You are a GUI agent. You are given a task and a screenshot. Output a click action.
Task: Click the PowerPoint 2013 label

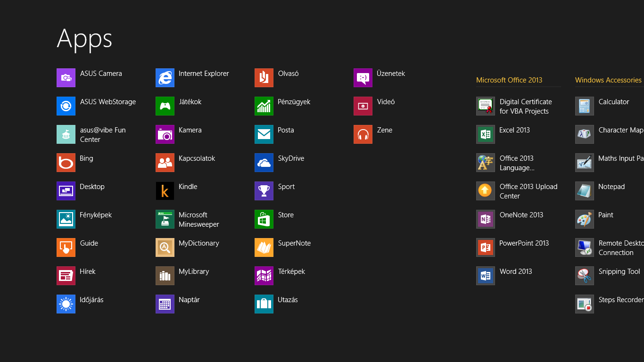524,243
